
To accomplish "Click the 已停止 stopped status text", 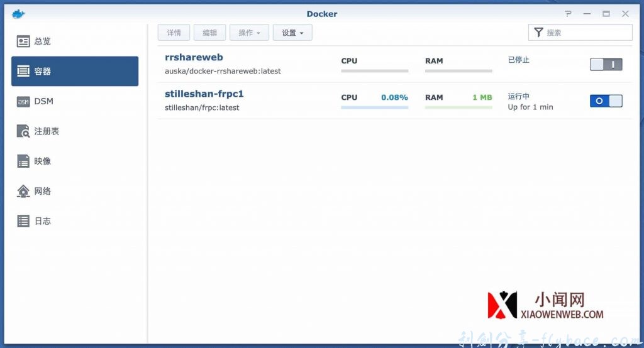I will [x=518, y=60].
